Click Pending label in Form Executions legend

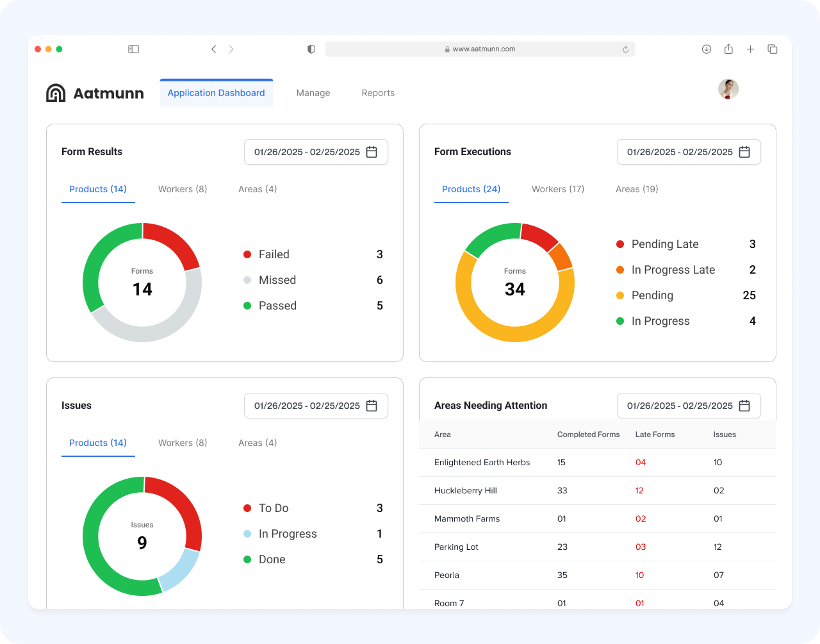[x=652, y=295]
